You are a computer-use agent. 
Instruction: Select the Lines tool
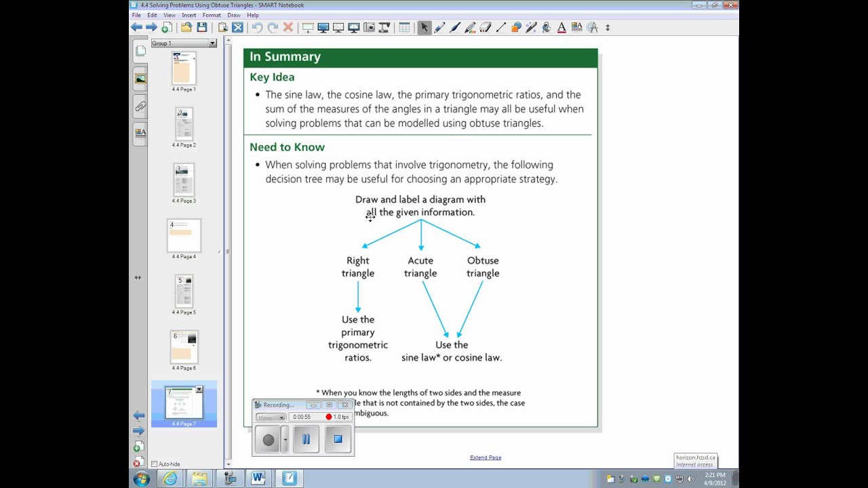click(500, 27)
